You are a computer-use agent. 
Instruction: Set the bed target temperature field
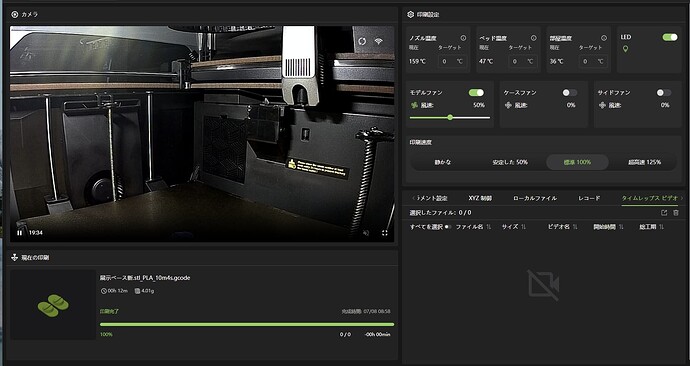click(523, 61)
